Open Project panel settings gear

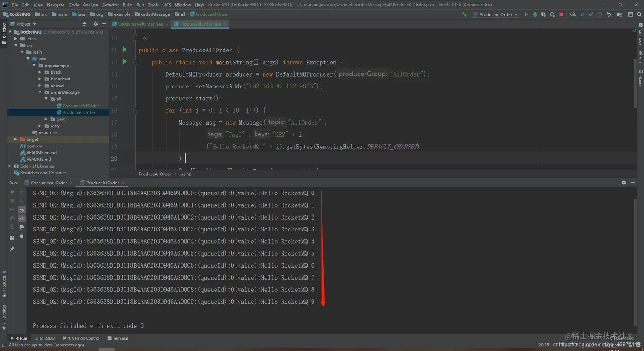(95, 24)
